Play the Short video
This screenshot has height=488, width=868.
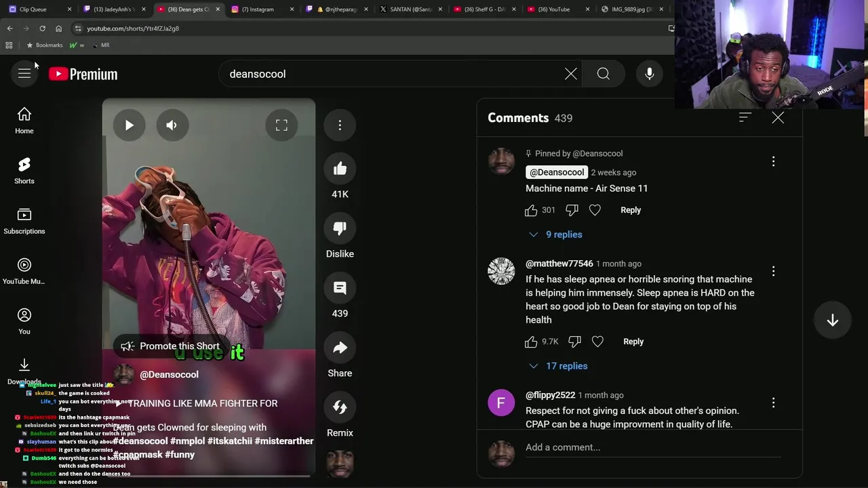coord(129,125)
